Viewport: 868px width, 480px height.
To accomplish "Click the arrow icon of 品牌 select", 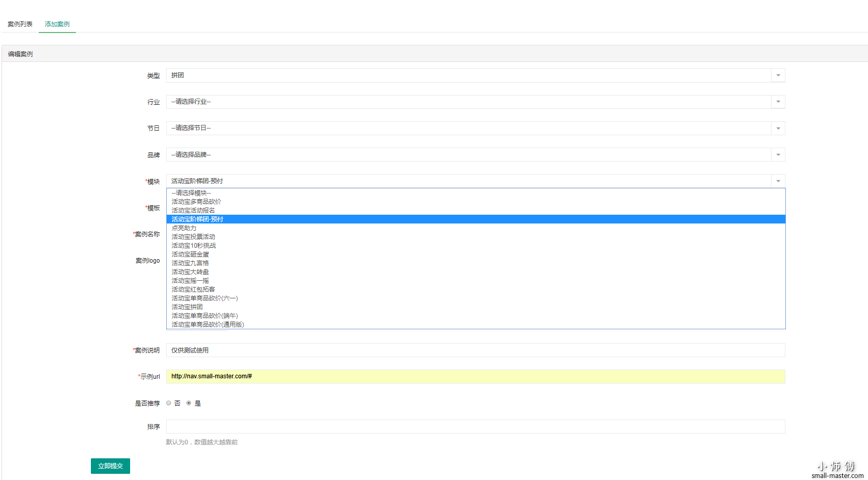I will pos(778,155).
